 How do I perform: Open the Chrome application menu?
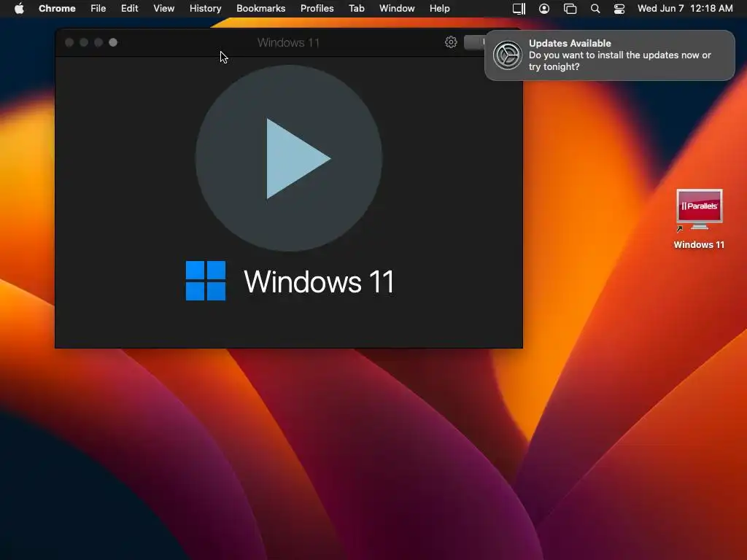click(57, 8)
